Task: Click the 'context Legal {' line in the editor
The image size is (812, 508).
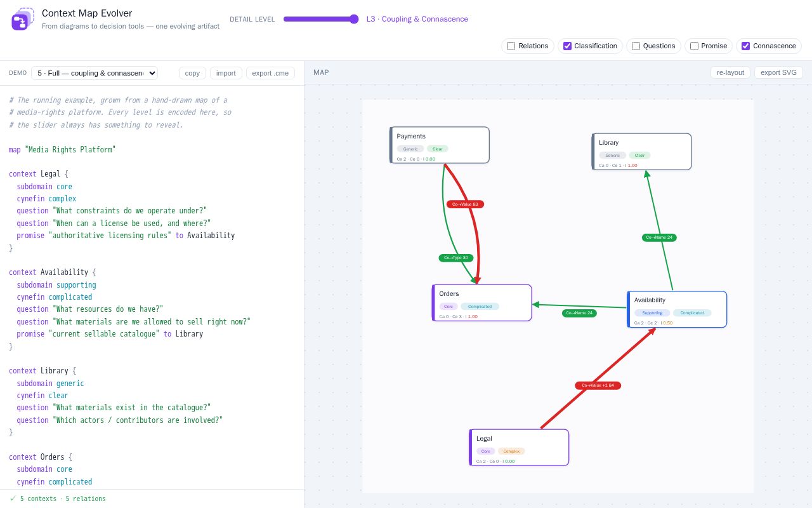Action: tap(38, 174)
